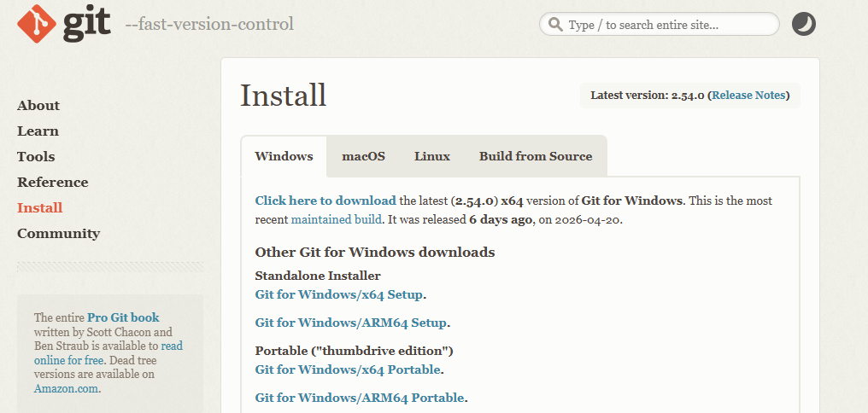
Task: Click here to download link
Action: (325, 201)
